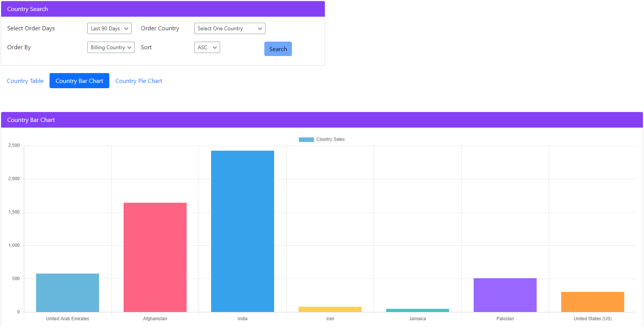
Task: Click the Order Country label
Action: point(160,28)
